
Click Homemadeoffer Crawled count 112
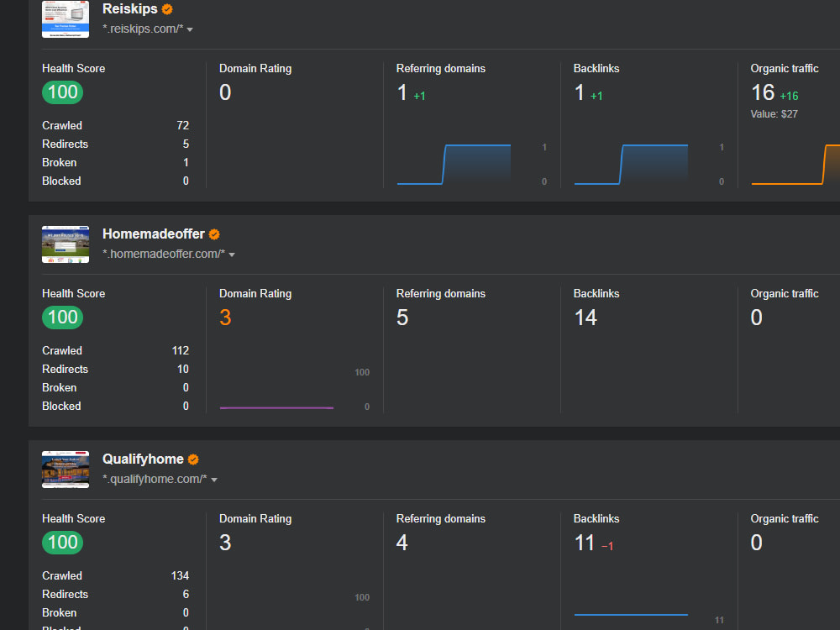[181, 350]
